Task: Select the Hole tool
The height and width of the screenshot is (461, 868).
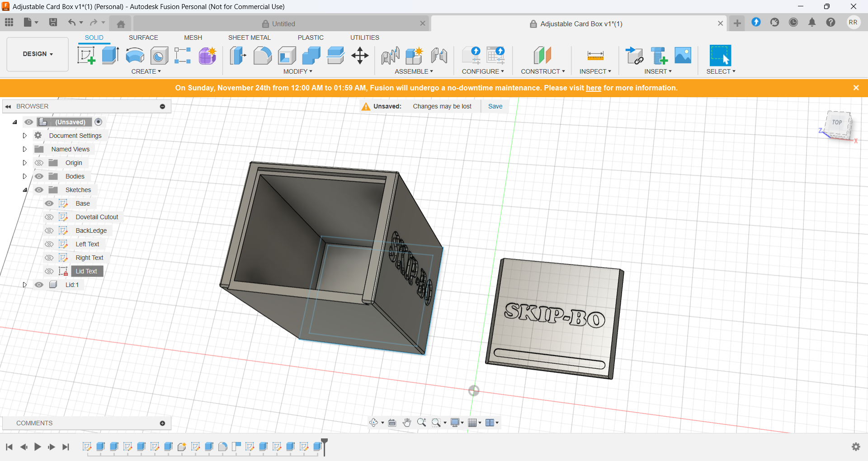Action: (159, 56)
